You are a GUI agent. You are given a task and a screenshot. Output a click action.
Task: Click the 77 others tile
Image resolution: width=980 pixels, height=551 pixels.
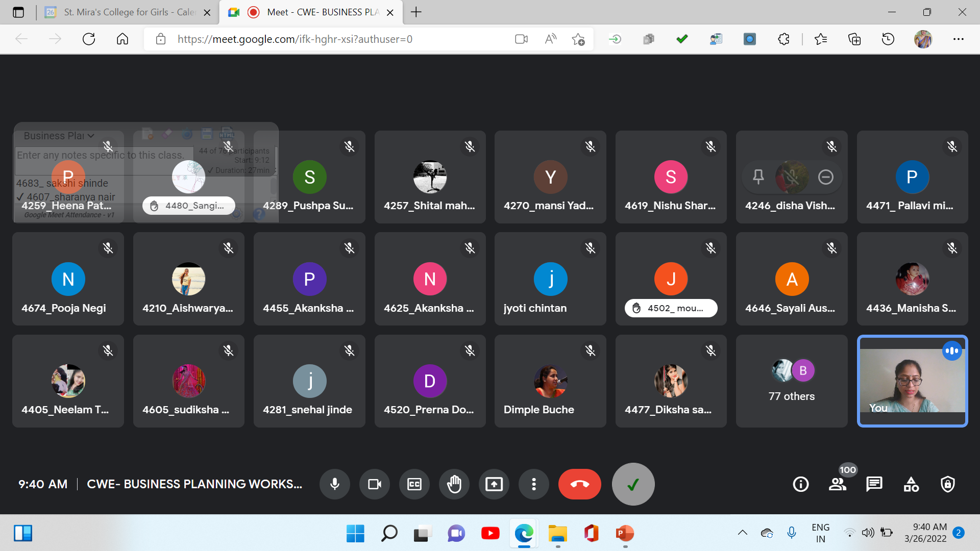[x=791, y=381]
